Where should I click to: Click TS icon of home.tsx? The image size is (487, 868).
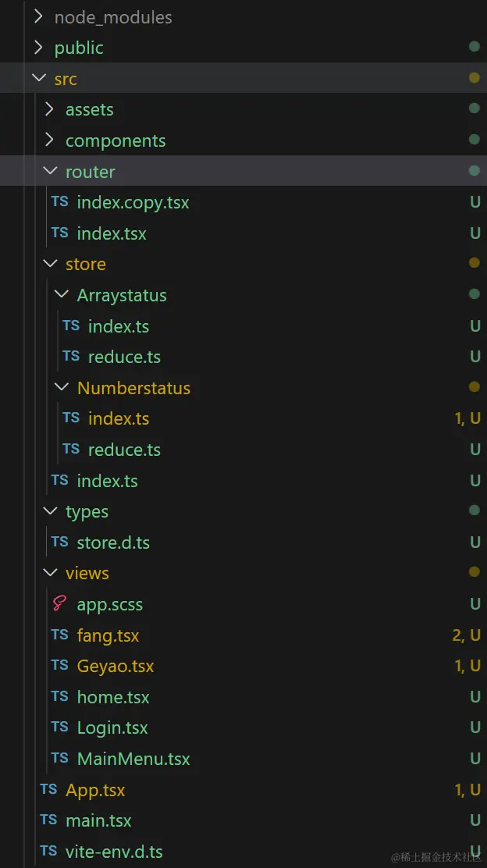[60, 695]
